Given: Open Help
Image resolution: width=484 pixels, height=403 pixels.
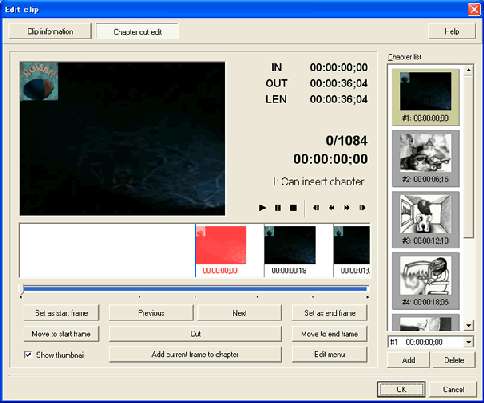Looking at the screenshot, I should (452, 32).
